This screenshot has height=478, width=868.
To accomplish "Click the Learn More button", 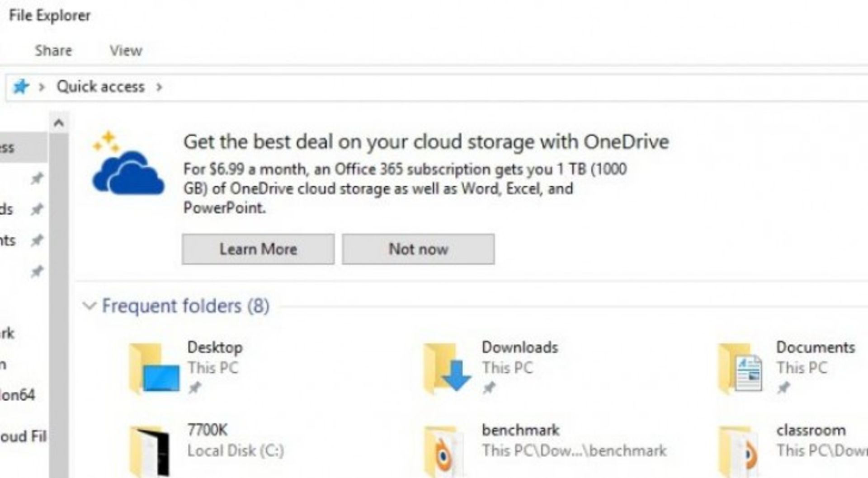I will point(258,249).
